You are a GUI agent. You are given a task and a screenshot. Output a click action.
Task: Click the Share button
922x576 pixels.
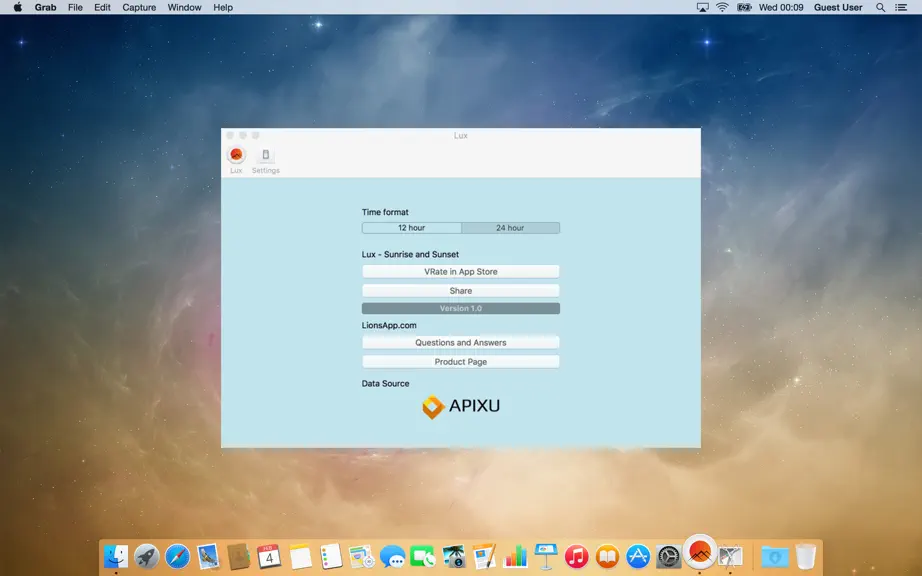pyautogui.click(x=461, y=291)
